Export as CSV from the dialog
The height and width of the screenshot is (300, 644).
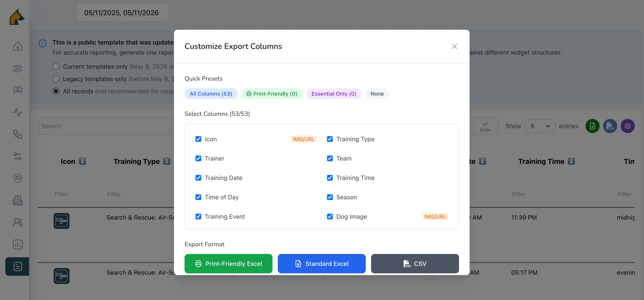415,263
